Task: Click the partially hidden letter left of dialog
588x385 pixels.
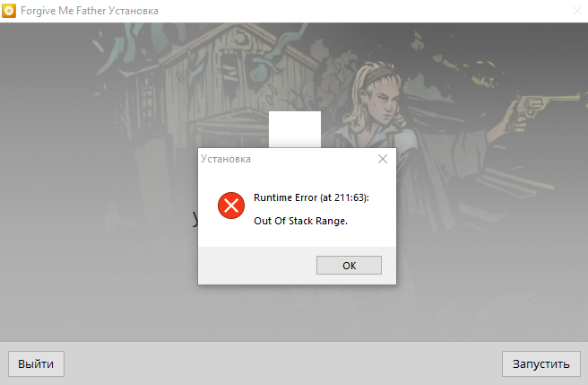Action: (195, 219)
